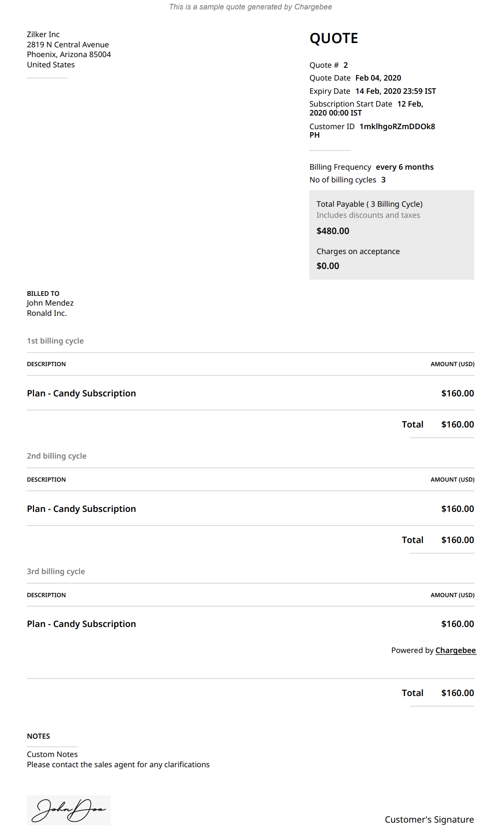Click the sample quote notice at top
The height and width of the screenshot is (832, 504).
251,7
